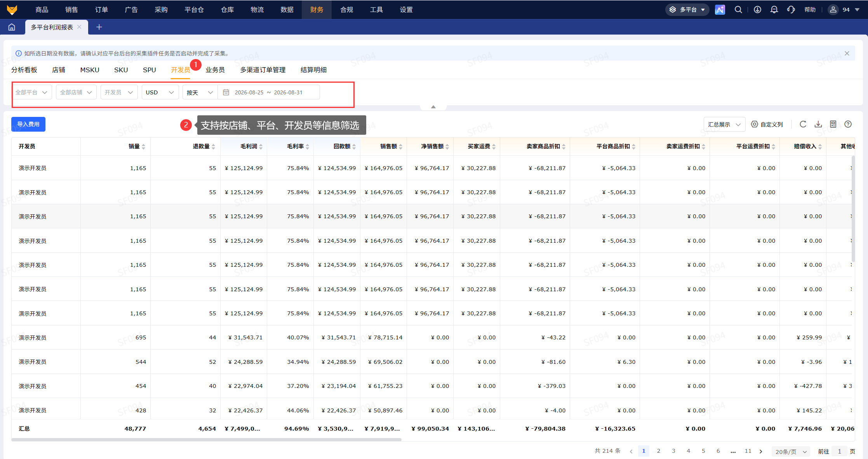Open the 20条/页 page size dropdown
868x459 pixels.
click(x=791, y=452)
